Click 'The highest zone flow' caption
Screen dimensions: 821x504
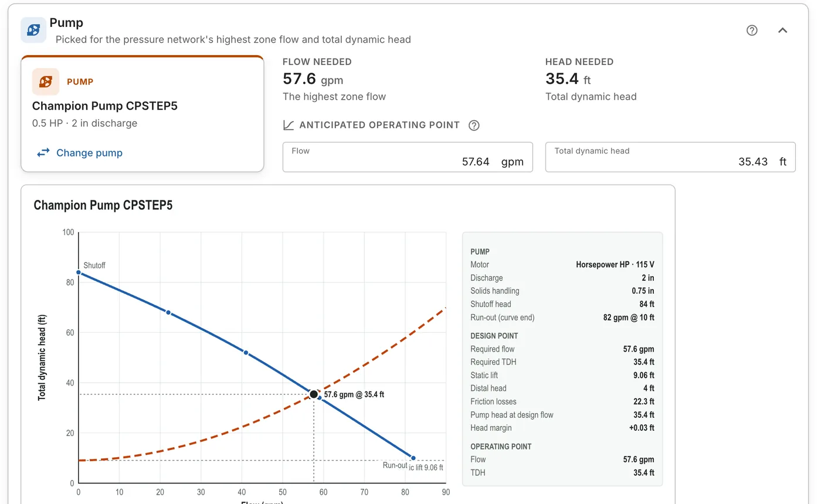334,97
